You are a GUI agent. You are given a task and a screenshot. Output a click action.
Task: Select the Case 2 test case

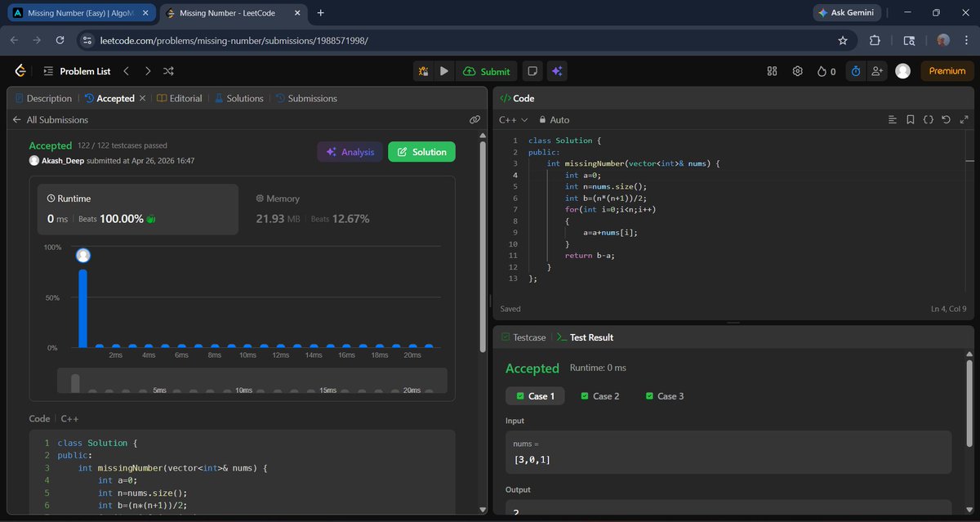(600, 396)
